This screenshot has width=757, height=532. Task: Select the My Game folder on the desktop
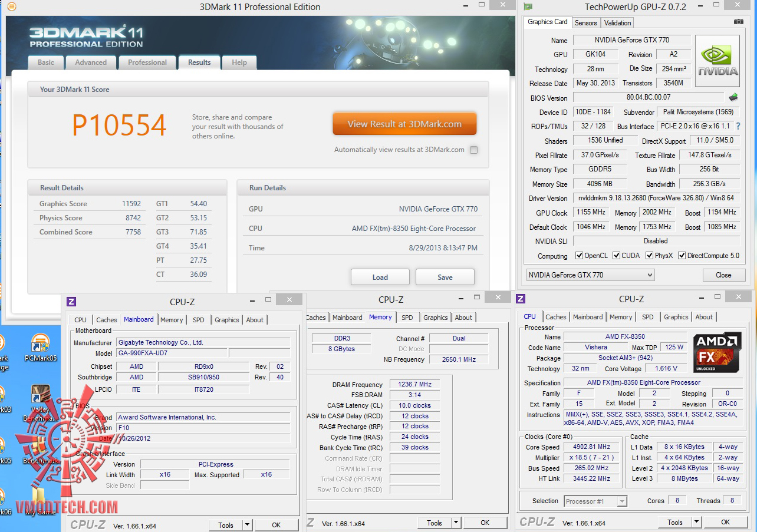pos(40,501)
